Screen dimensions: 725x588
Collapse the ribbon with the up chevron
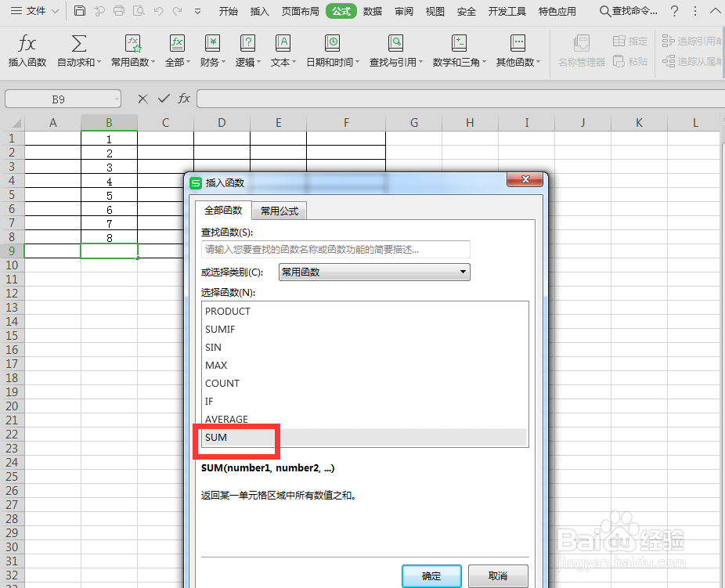click(715, 11)
